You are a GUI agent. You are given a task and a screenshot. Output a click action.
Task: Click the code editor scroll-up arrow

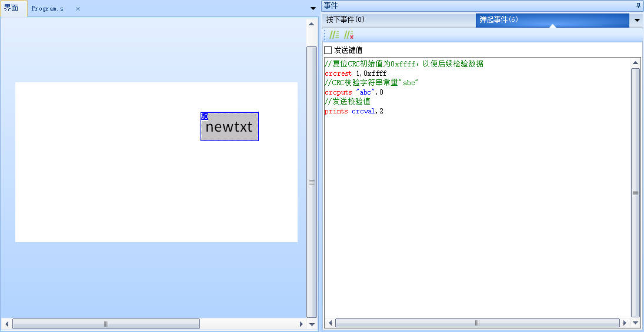point(635,63)
